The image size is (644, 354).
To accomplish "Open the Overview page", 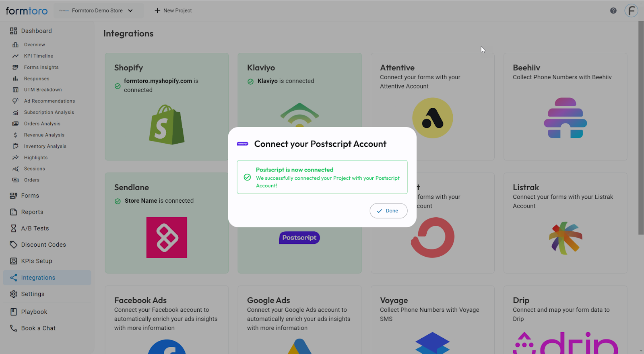I will tap(34, 45).
